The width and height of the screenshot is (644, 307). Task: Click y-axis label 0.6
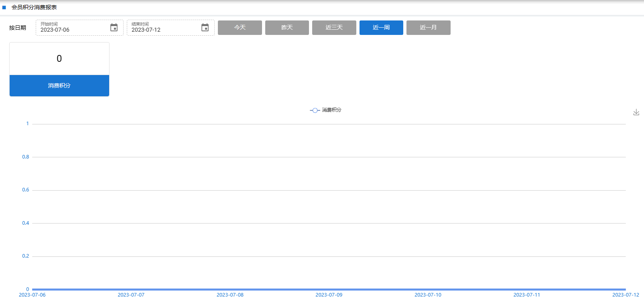point(26,190)
